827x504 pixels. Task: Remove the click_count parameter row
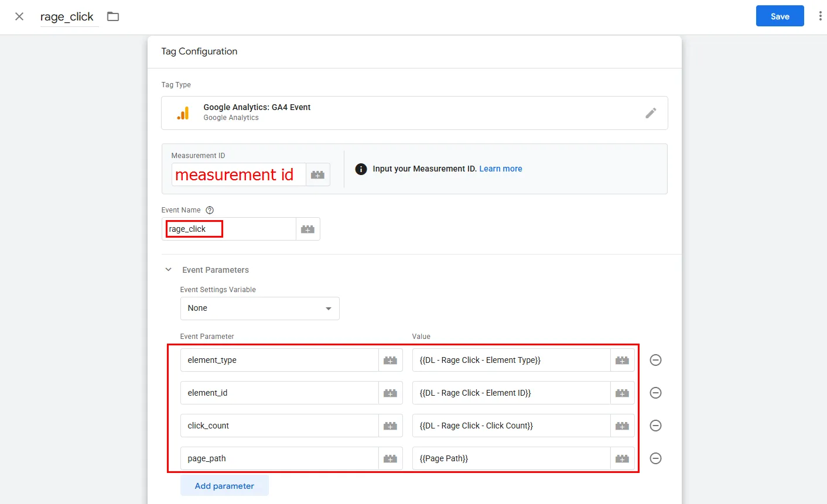pos(655,426)
